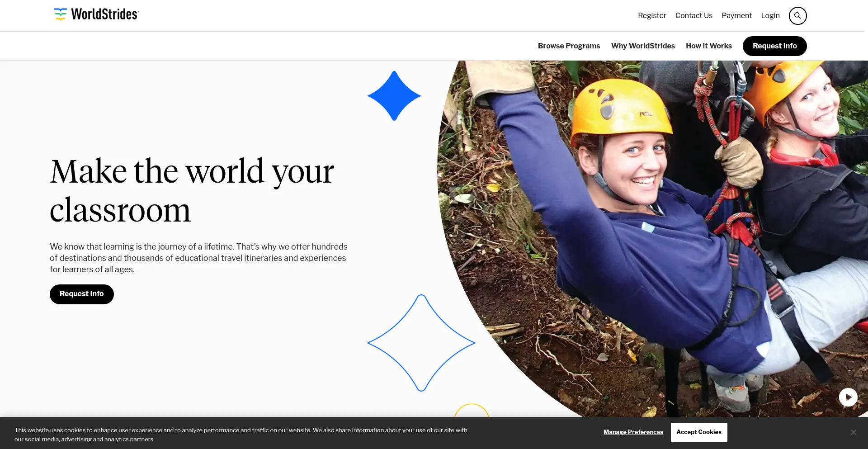Click the solid blue diamond shape
The width and height of the screenshot is (868, 449).
click(x=394, y=96)
